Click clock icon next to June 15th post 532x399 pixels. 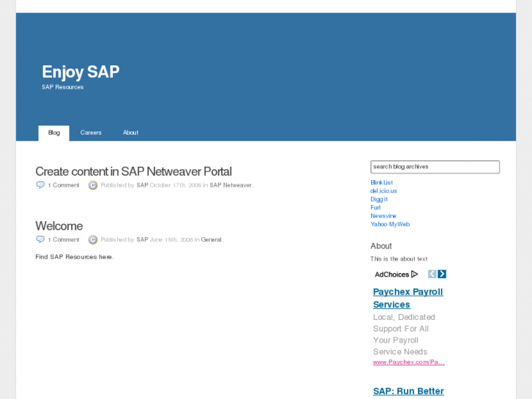point(93,239)
